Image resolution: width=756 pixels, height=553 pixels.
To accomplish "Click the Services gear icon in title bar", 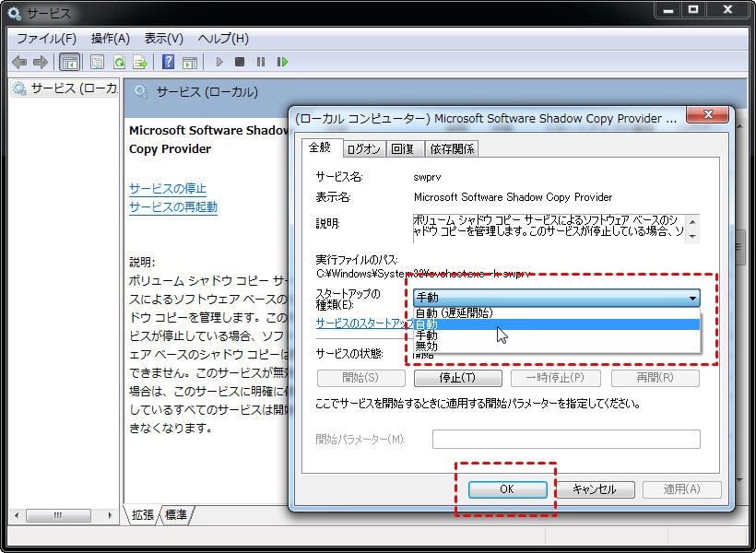I will [x=15, y=13].
